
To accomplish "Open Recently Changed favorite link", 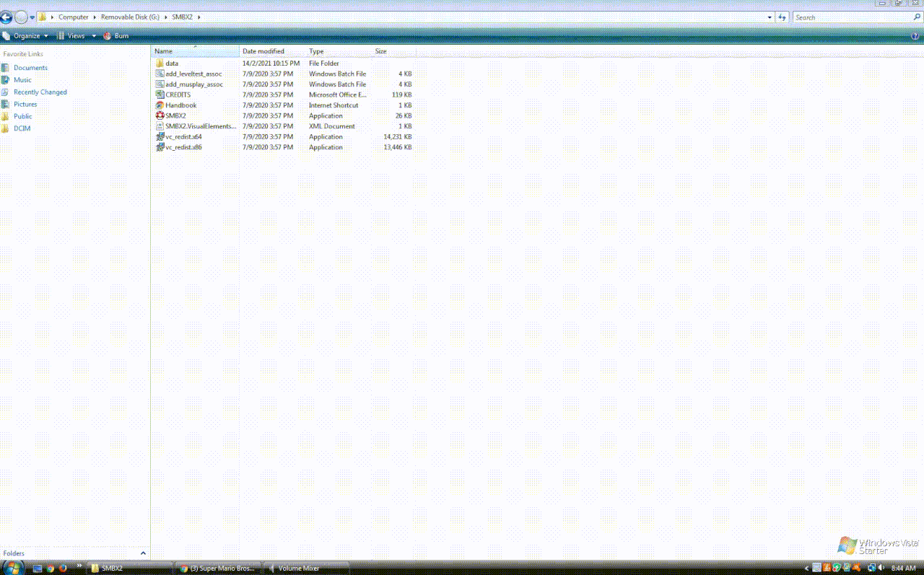I will 40,92.
